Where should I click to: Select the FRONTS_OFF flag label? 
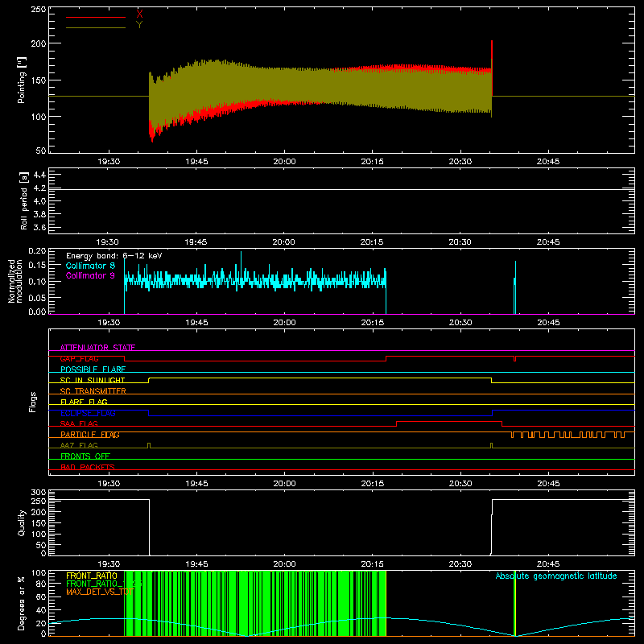click(x=85, y=456)
